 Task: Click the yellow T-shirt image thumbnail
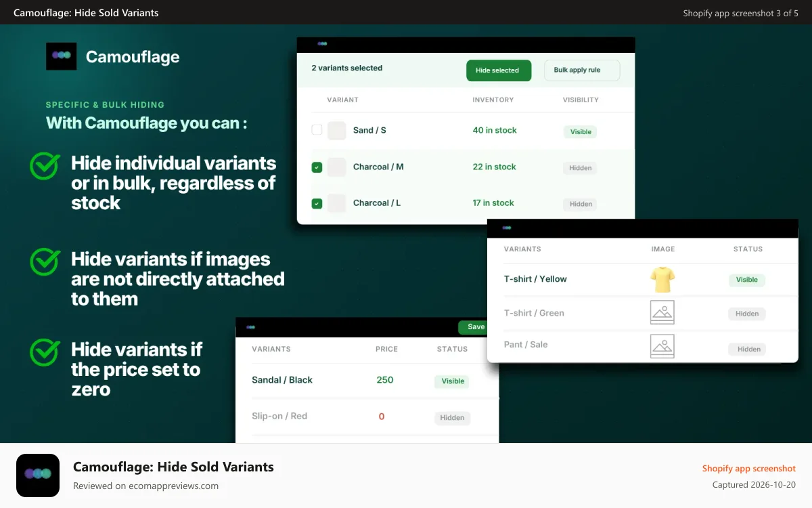(662, 279)
